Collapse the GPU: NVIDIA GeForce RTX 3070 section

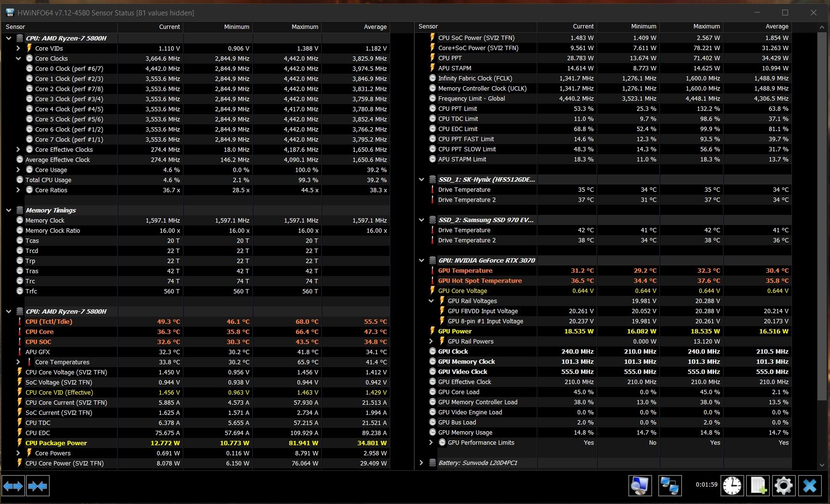pyautogui.click(x=422, y=260)
